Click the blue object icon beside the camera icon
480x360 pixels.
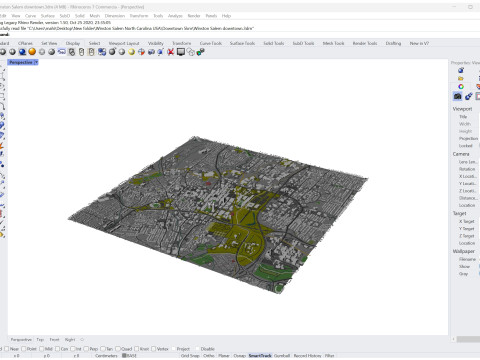[x=469, y=96]
